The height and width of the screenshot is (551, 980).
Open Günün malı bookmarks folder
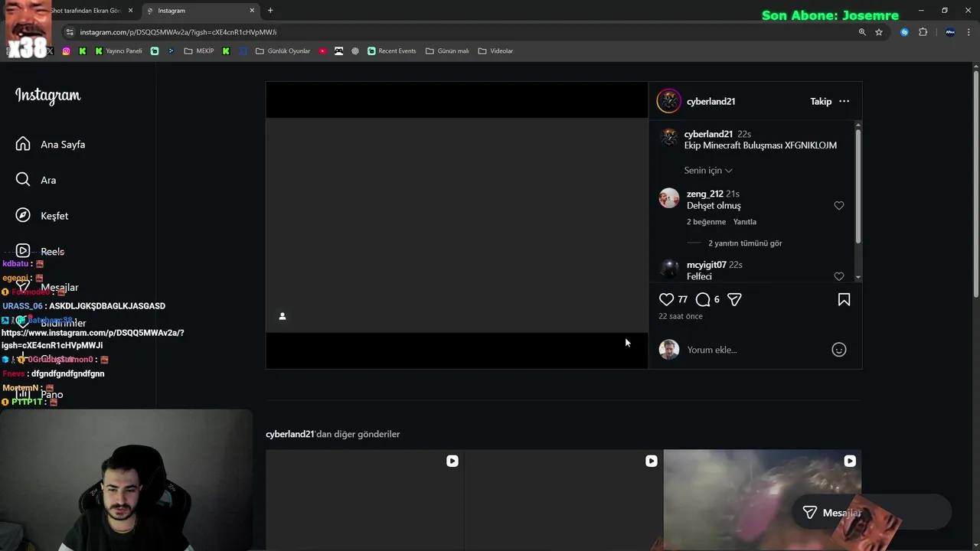pyautogui.click(x=447, y=51)
